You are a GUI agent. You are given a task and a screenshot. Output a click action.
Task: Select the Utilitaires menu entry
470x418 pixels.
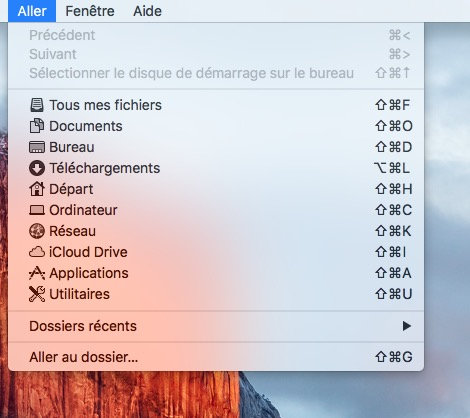click(x=216, y=294)
